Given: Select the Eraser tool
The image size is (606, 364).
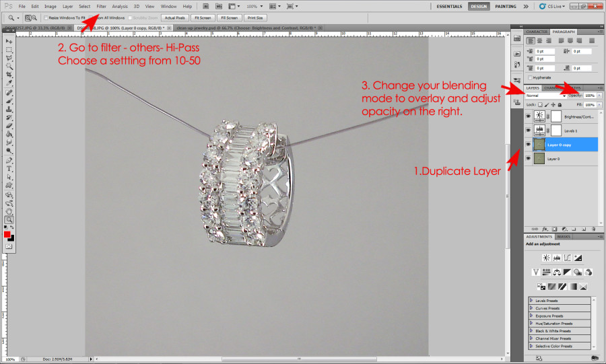Looking at the screenshot, I should (x=9, y=126).
